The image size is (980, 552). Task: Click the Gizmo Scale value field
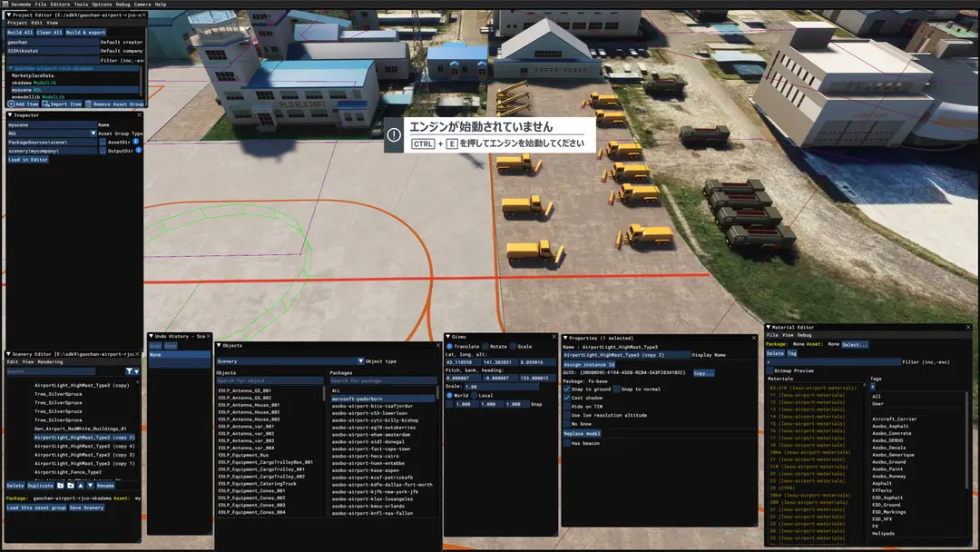[x=501, y=387]
